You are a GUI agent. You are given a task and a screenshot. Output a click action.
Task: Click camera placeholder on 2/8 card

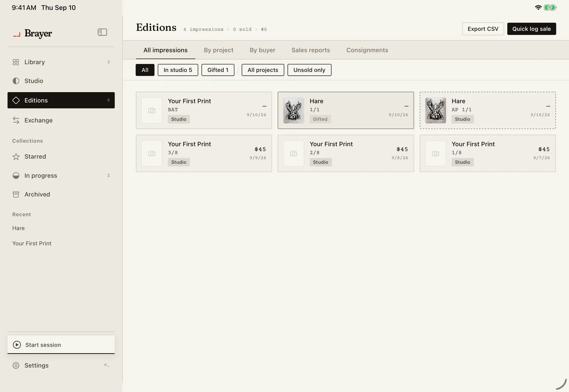pos(293,154)
